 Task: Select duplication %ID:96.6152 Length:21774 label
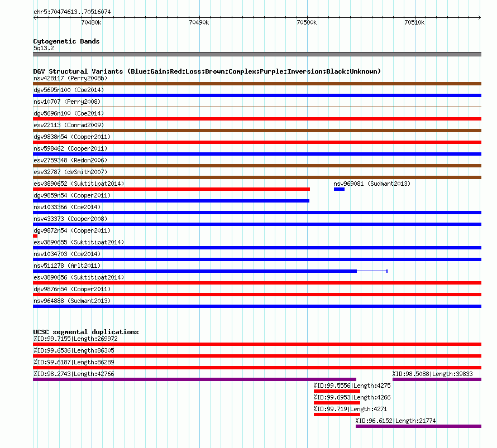tap(395, 421)
